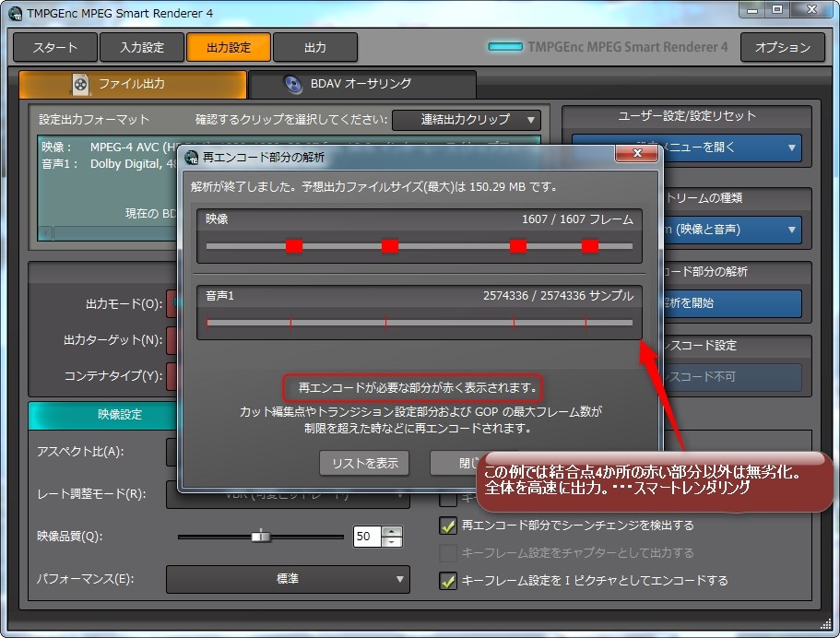Viewport: 840px width, 638px height.
Task: Close the 再エンコード部分の解析 dialog
Action: tap(636, 153)
